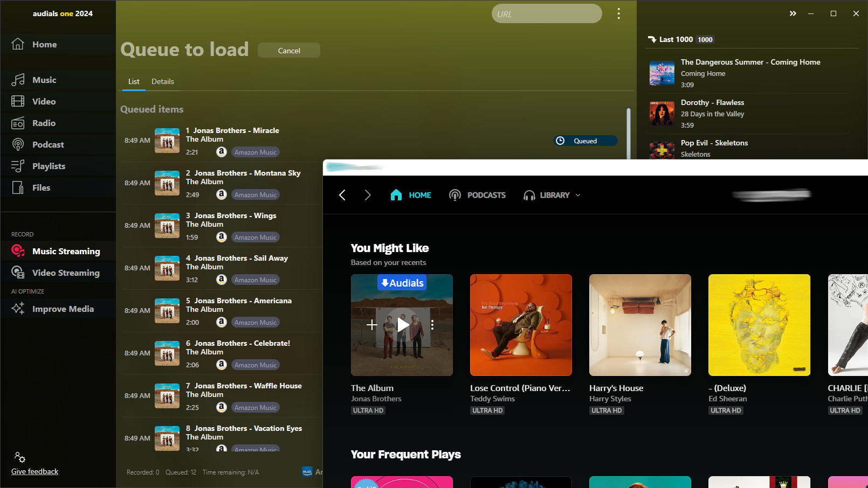Click the Amazon Music HOME icon
Screen dimensions: 868x488
pyautogui.click(x=396, y=195)
